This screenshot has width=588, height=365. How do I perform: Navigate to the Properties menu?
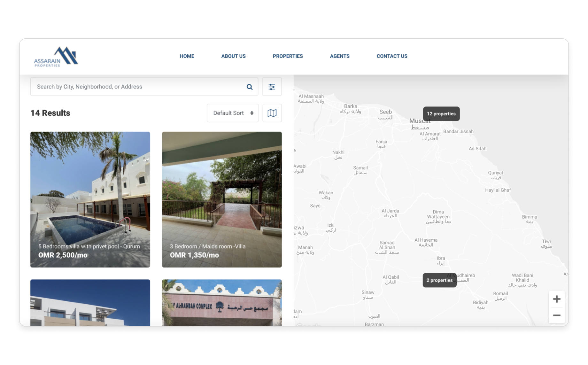tap(288, 56)
